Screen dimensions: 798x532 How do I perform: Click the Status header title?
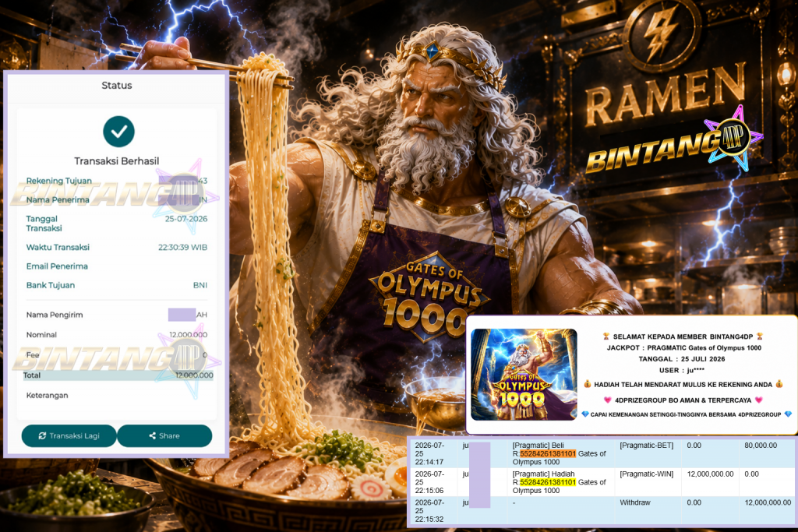point(117,86)
